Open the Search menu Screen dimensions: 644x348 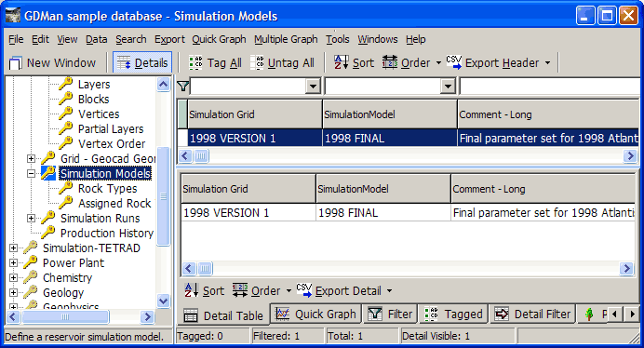(x=131, y=39)
